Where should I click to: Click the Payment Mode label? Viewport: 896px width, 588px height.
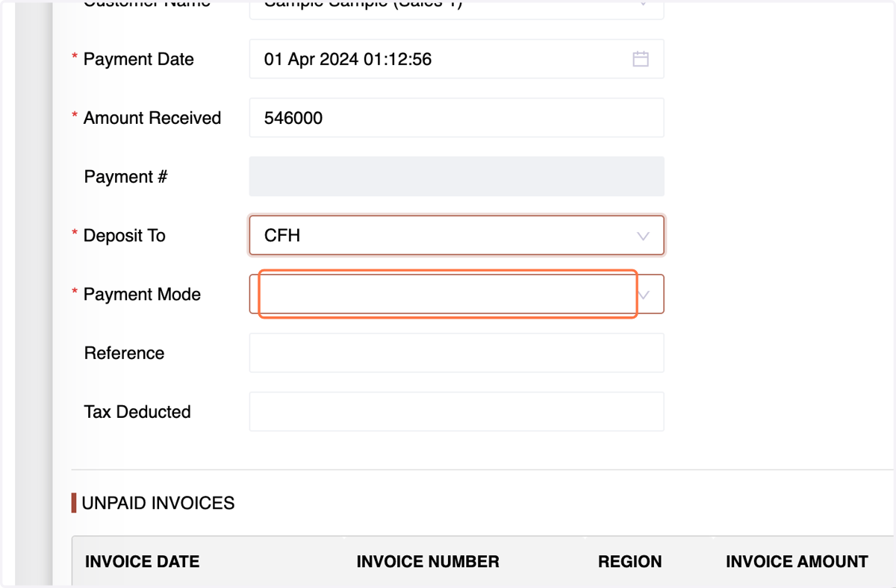tap(142, 294)
